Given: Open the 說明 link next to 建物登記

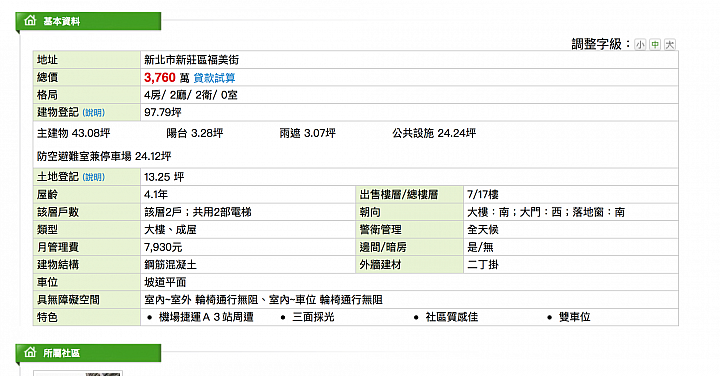Looking at the screenshot, I should pos(94,112).
